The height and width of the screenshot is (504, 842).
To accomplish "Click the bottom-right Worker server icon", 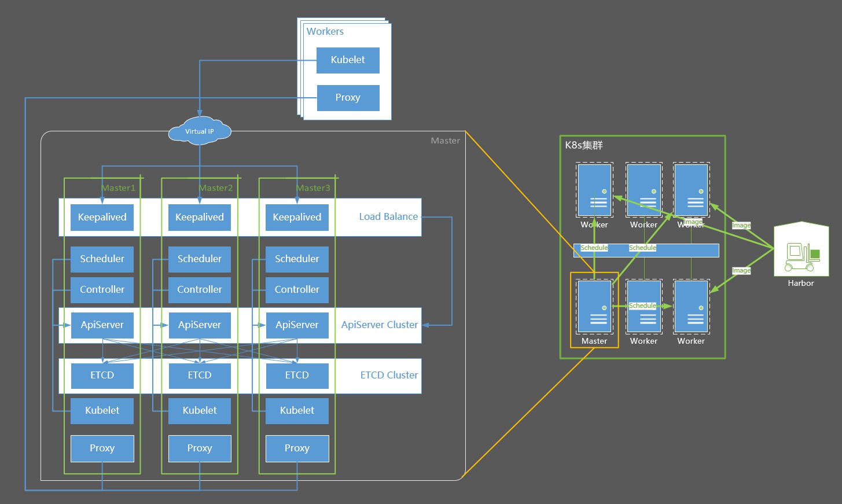I will [x=692, y=307].
